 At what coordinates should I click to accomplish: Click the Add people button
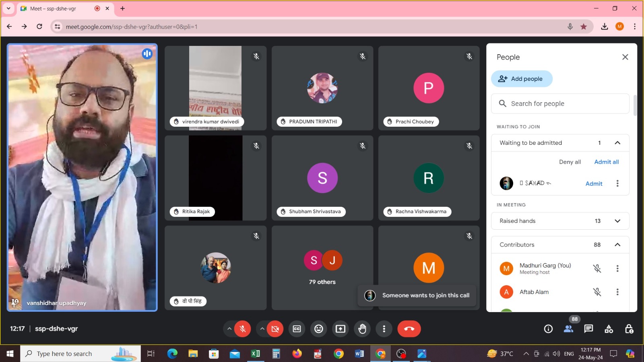pyautogui.click(x=521, y=79)
